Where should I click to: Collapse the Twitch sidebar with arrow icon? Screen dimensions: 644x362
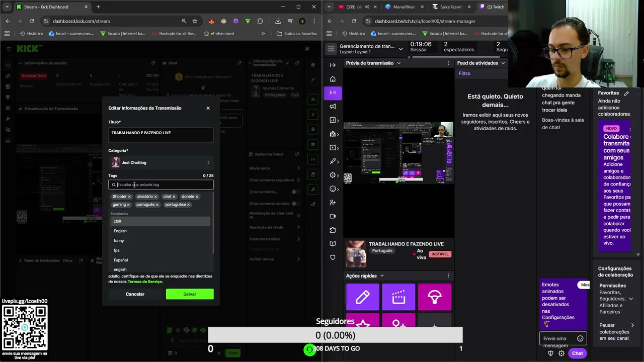point(333,65)
